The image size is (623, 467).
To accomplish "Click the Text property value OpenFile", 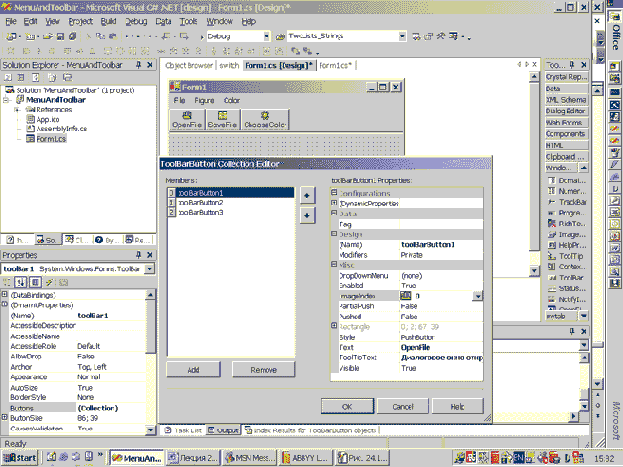I will pyautogui.click(x=416, y=348).
